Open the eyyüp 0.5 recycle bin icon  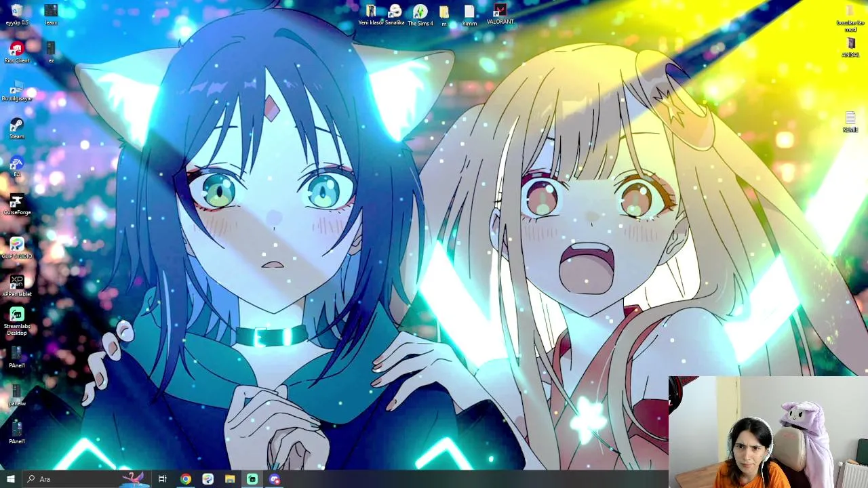coord(17,14)
